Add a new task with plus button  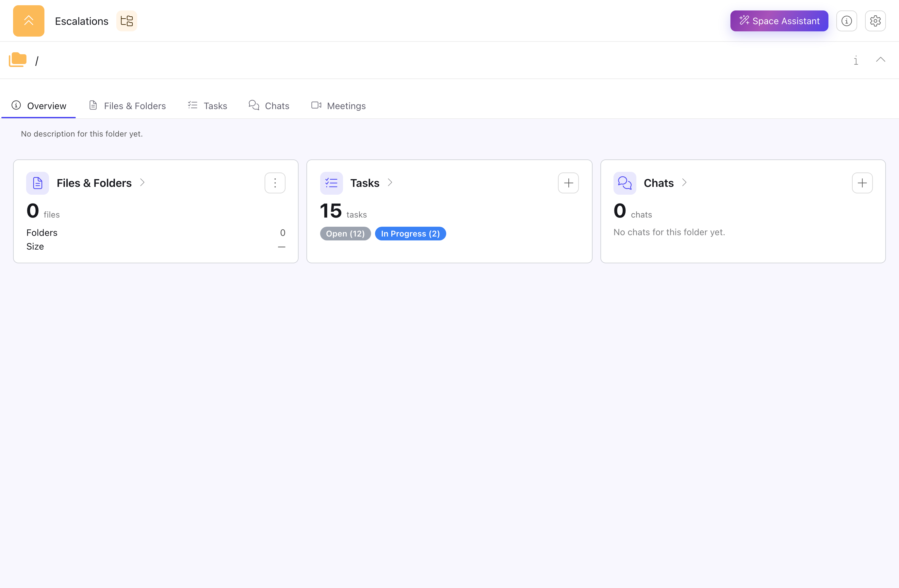click(x=568, y=183)
